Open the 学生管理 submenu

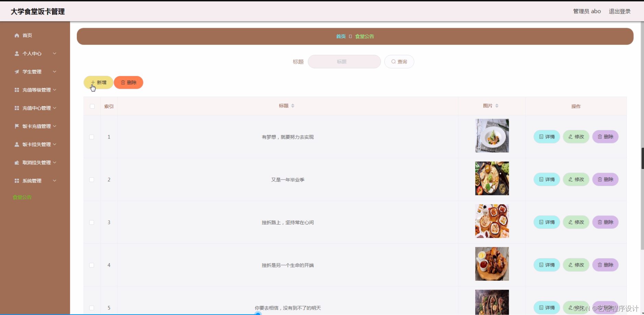(x=32, y=72)
